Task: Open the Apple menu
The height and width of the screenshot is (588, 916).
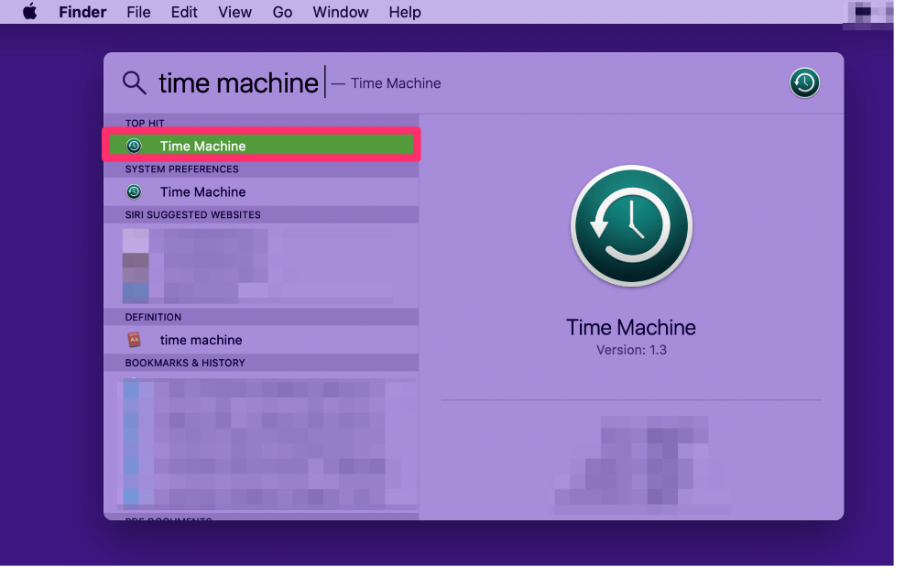Action: tap(30, 12)
